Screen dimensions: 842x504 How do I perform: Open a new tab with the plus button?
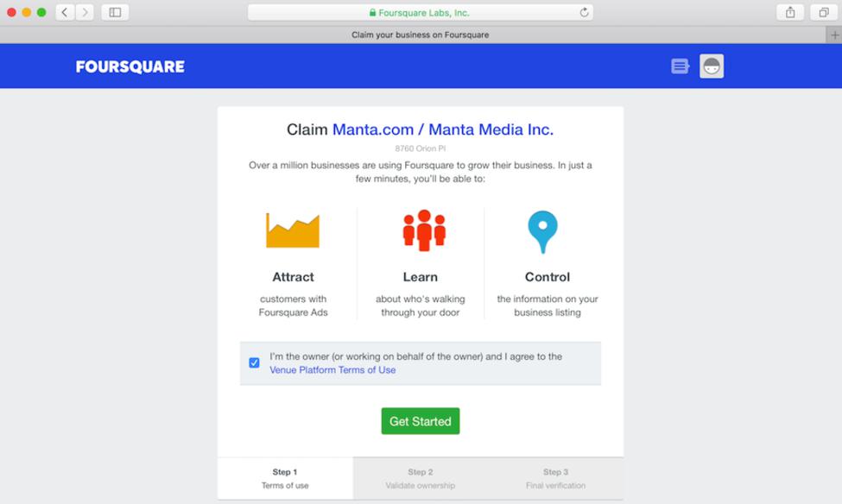point(834,35)
